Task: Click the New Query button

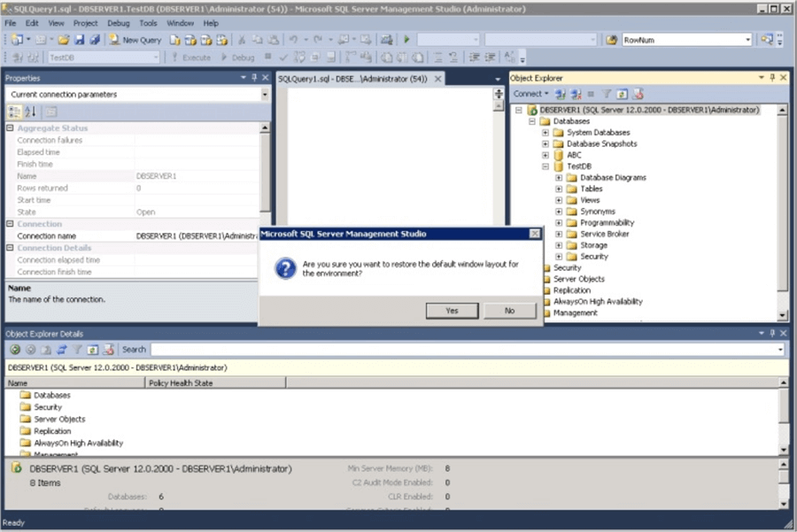Action: (135, 40)
